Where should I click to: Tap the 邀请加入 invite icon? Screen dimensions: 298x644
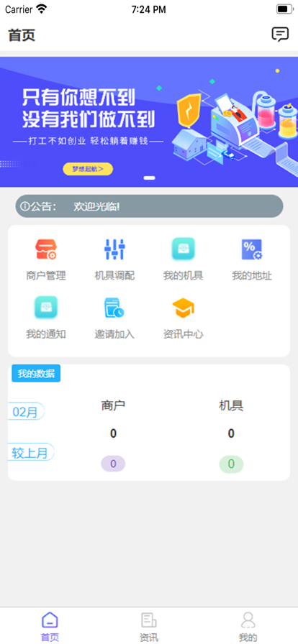pos(114,308)
